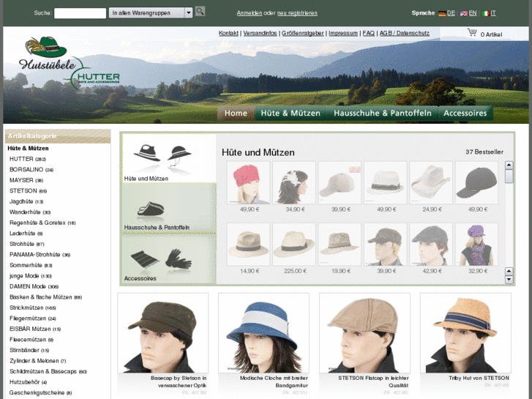Viewport: 532px width, 399px height.
Task: Select the Lederhüte category
Action: 26,234
